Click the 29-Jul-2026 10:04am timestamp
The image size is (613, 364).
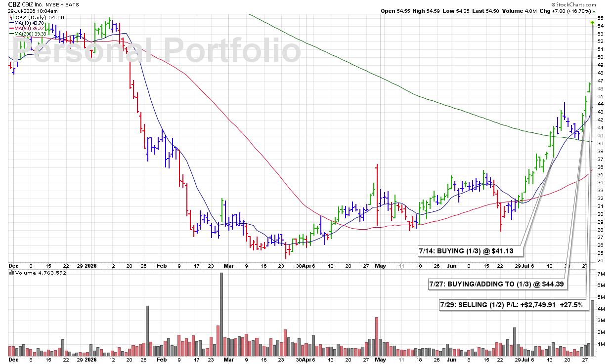[x=29, y=10]
